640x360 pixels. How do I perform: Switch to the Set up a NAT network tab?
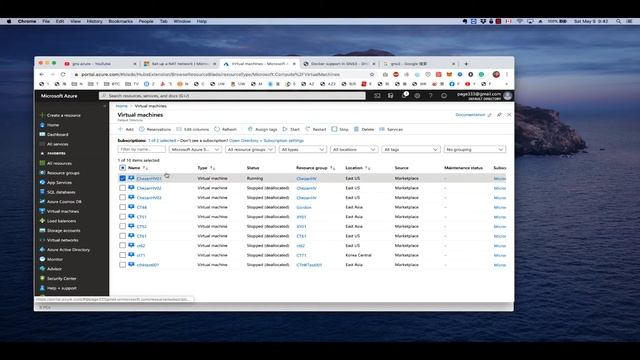click(x=180, y=64)
